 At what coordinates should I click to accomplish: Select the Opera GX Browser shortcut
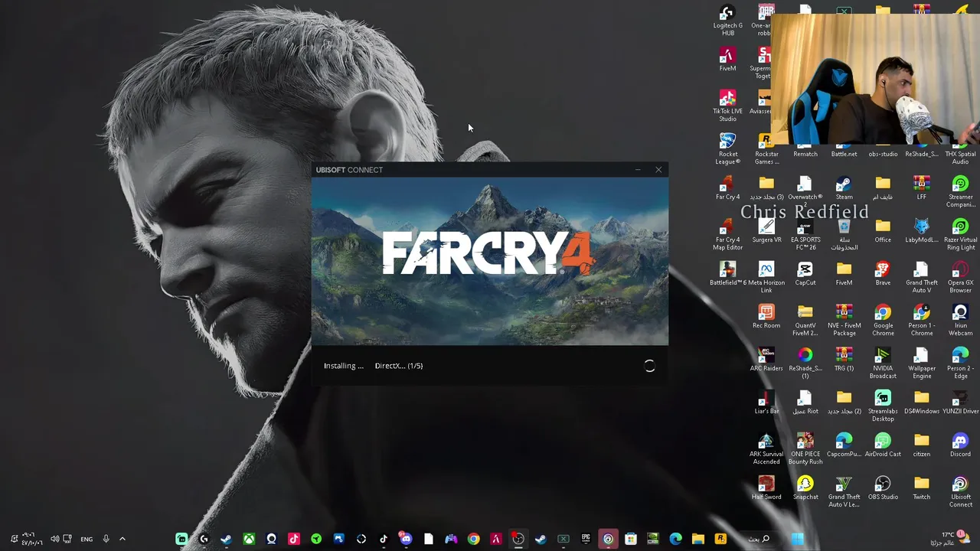(960, 278)
